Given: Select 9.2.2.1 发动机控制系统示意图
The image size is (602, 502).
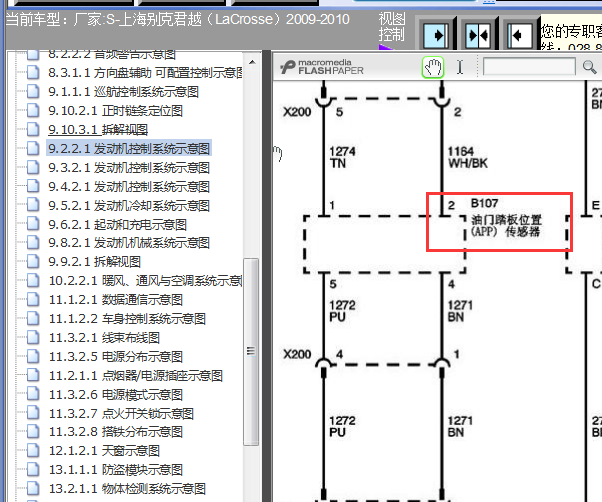Looking at the screenshot, I should tap(129, 149).
